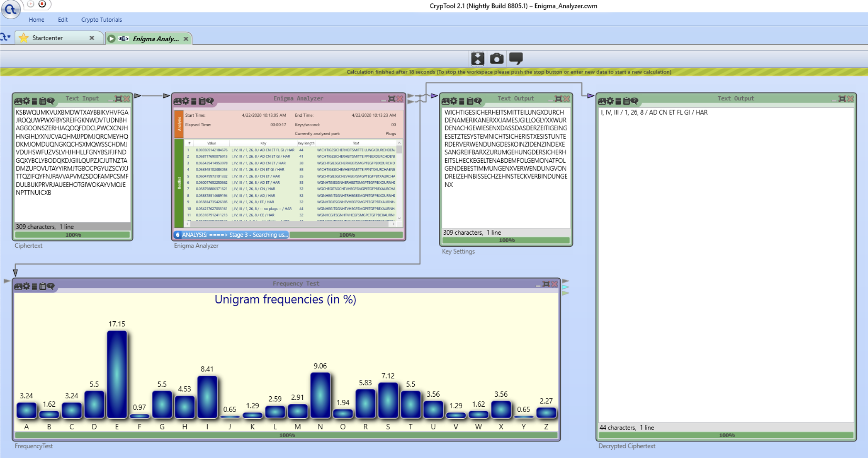Screen dimensions: 868x458
Task: Open help bubble of Decrypted Ciphertext output
Action: click(634, 101)
